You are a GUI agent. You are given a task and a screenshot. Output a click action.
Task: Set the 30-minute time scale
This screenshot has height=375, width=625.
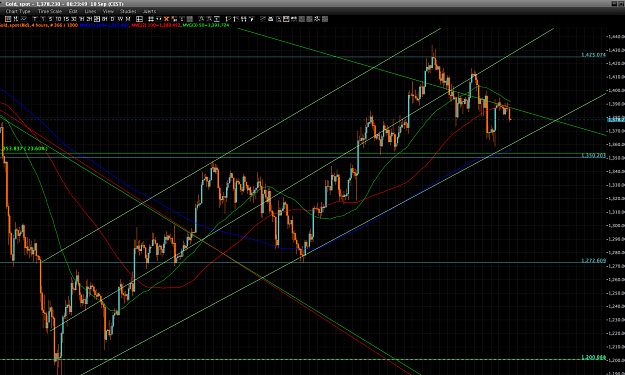pos(74,19)
